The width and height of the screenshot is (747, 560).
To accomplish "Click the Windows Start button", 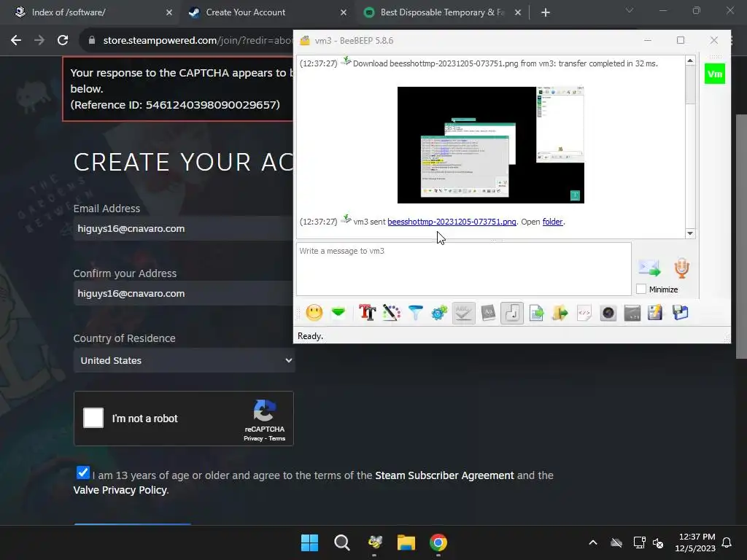I will pos(309,542).
